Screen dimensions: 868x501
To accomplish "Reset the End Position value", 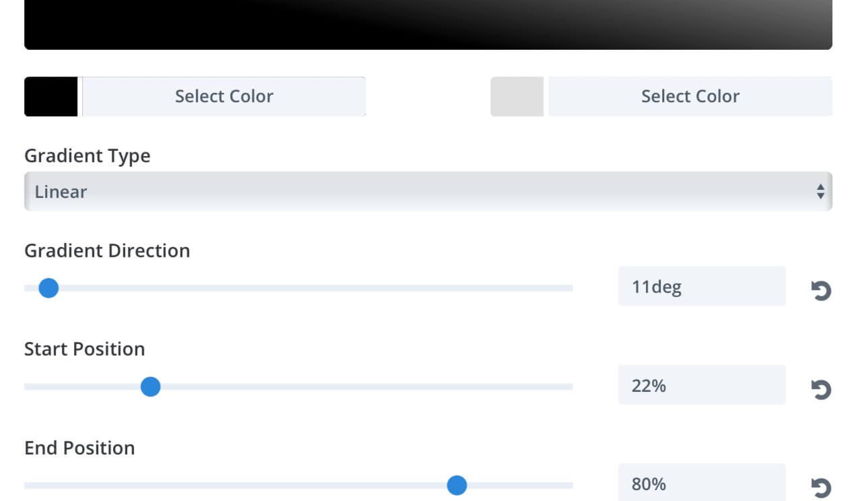I will tap(821, 488).
